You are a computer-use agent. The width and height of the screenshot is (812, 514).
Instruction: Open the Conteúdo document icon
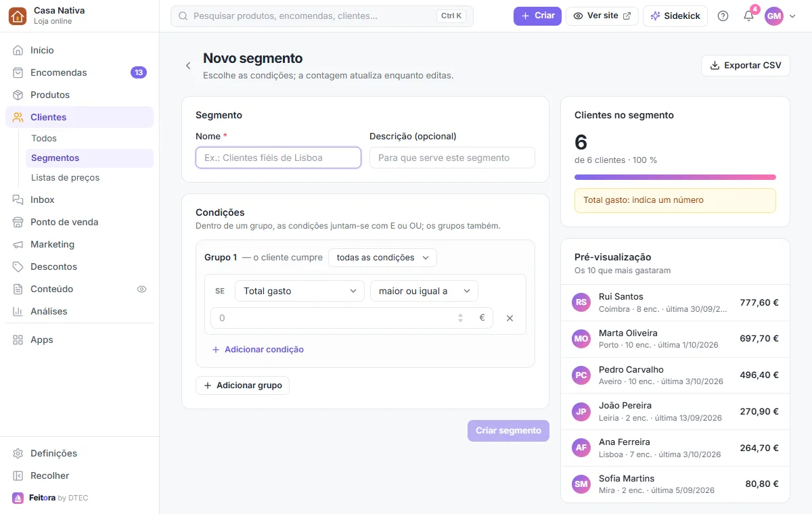click(18, 289)
